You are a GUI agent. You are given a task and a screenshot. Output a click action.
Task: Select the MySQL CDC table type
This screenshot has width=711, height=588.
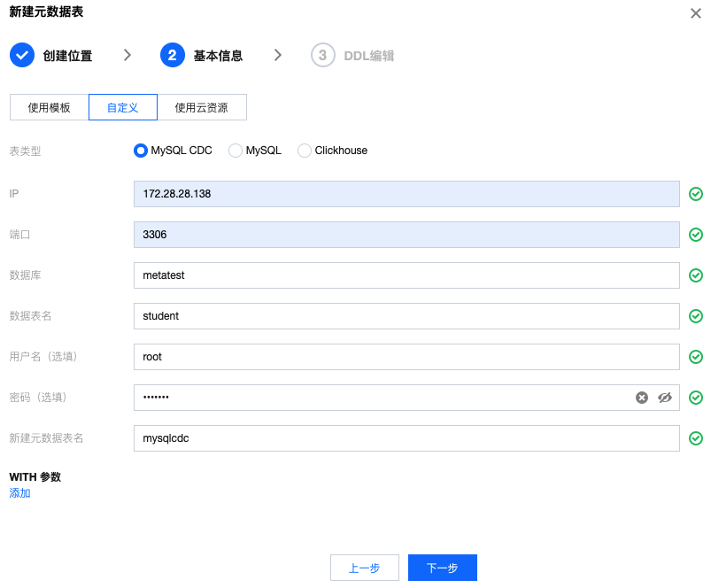141,151
